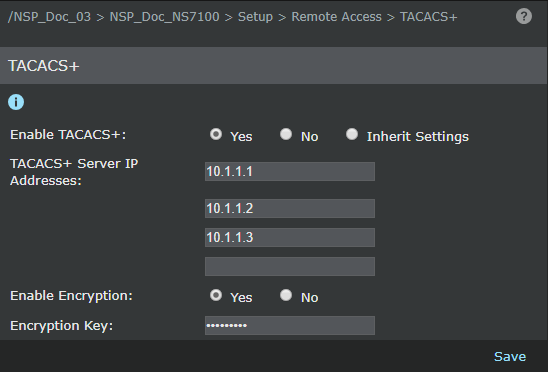
Task: Save the TACACS+ configuration
Action: [510, 357]
